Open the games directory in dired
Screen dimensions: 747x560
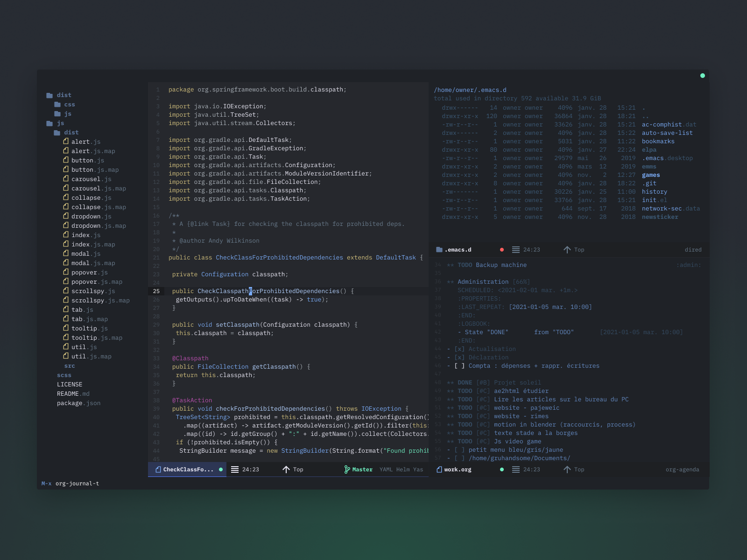(651, 175)
